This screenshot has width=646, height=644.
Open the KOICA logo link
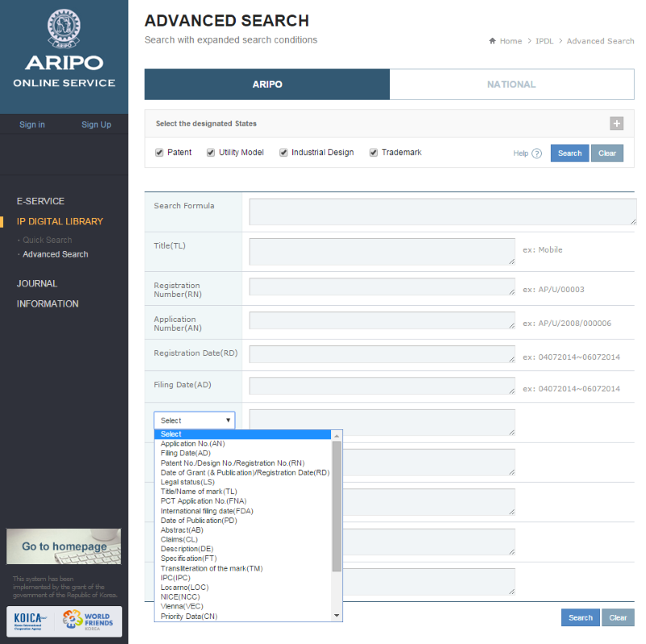click(31, 622)
